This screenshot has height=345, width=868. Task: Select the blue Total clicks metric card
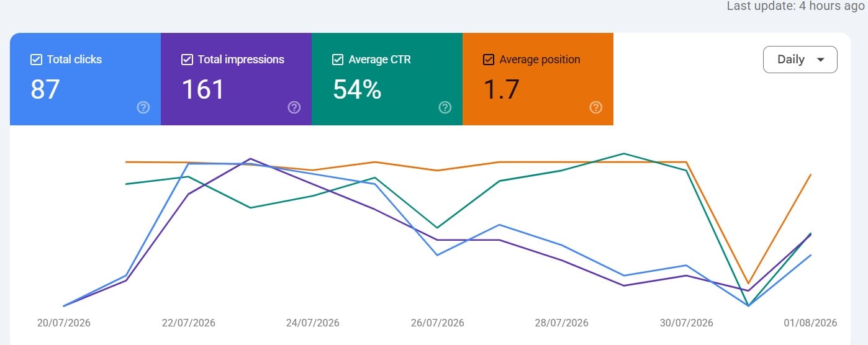85,79
